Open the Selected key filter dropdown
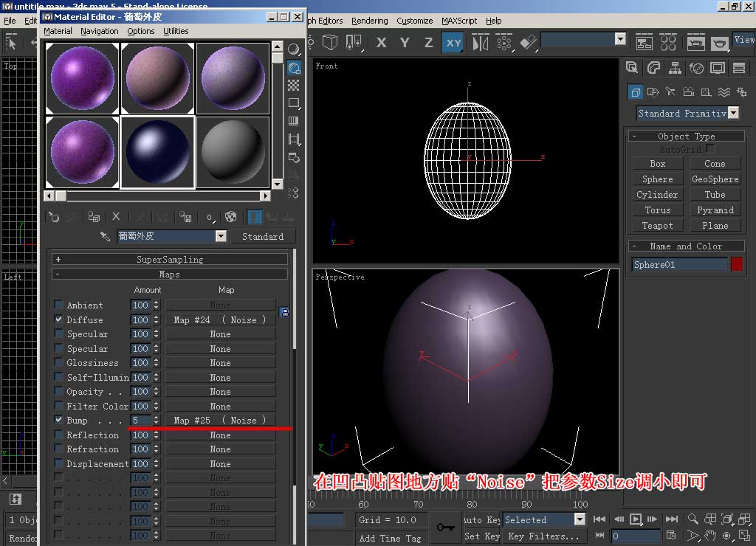 (x=580, y=519)
